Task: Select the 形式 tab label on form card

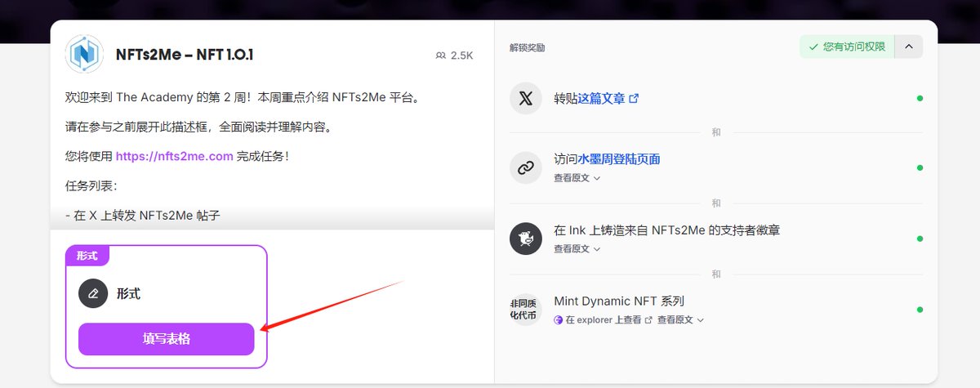Action: pos(87,256)
